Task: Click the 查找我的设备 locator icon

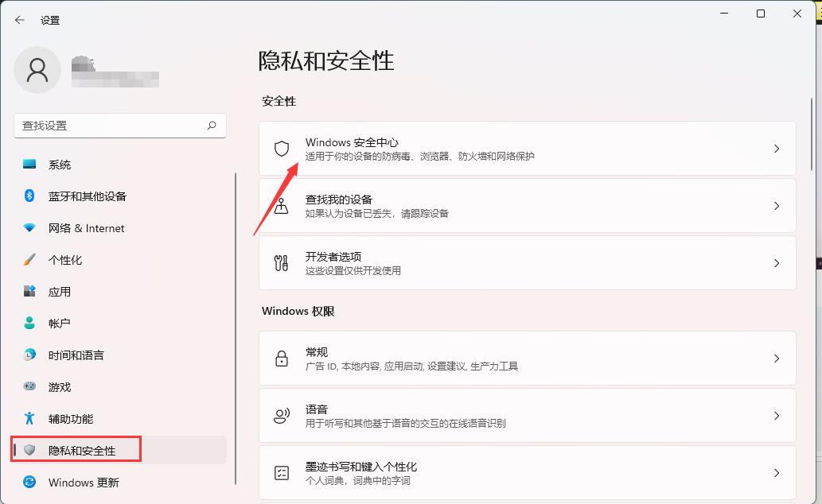Action: point(282,206)
